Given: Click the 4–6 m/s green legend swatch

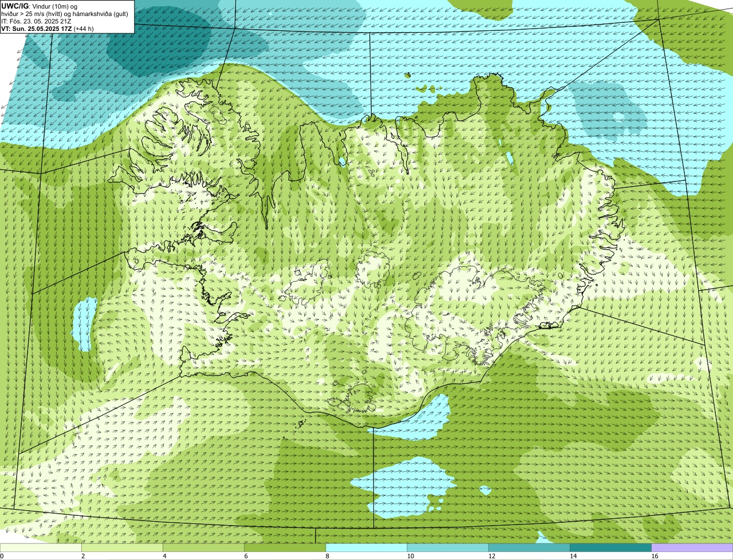Looking at the screenshot, I should click(203, 548).
